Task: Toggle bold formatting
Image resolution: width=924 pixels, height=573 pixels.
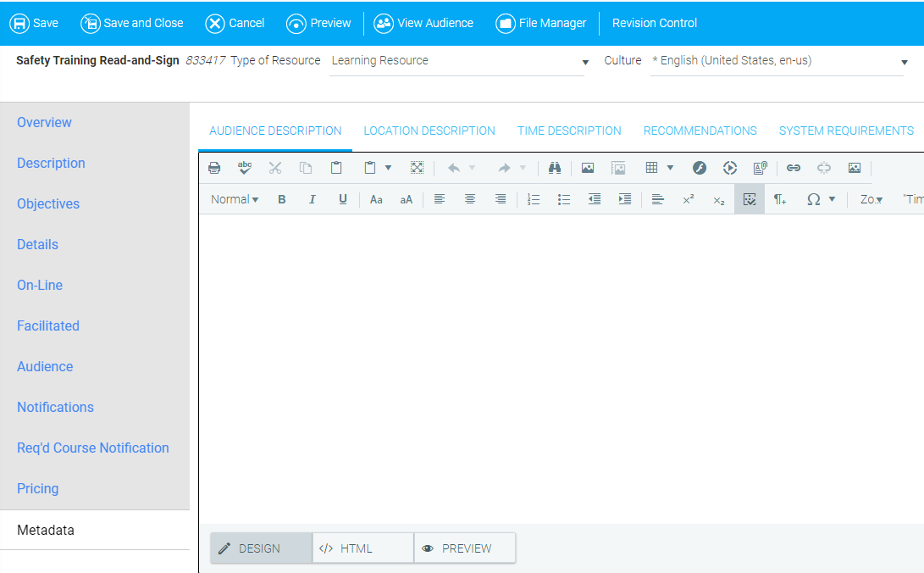Action: tap(282, 199)
